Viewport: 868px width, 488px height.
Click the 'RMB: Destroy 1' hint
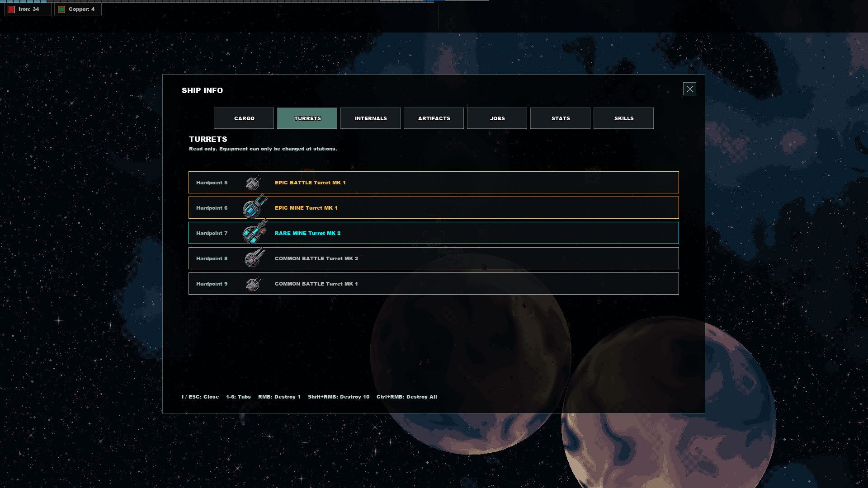279,397
